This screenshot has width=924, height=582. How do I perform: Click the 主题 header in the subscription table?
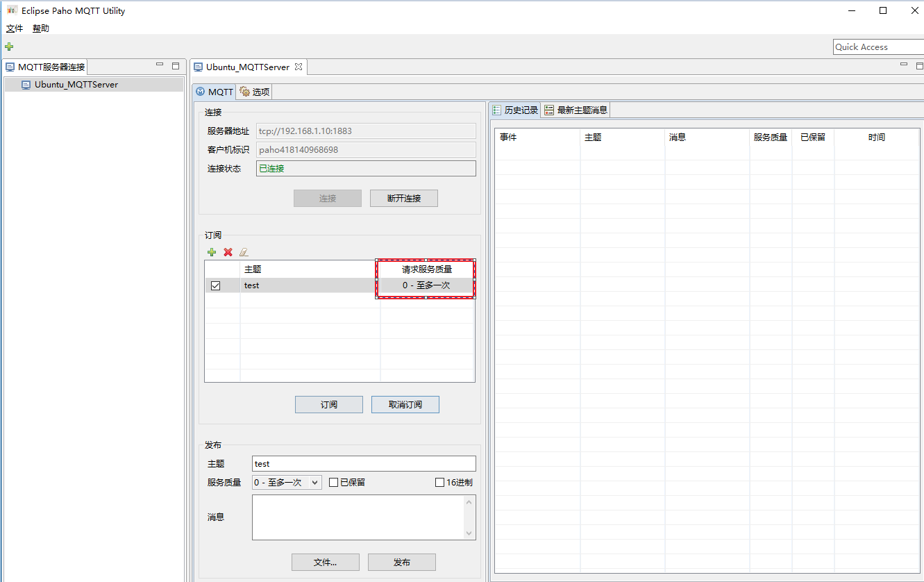coord(310,269)
